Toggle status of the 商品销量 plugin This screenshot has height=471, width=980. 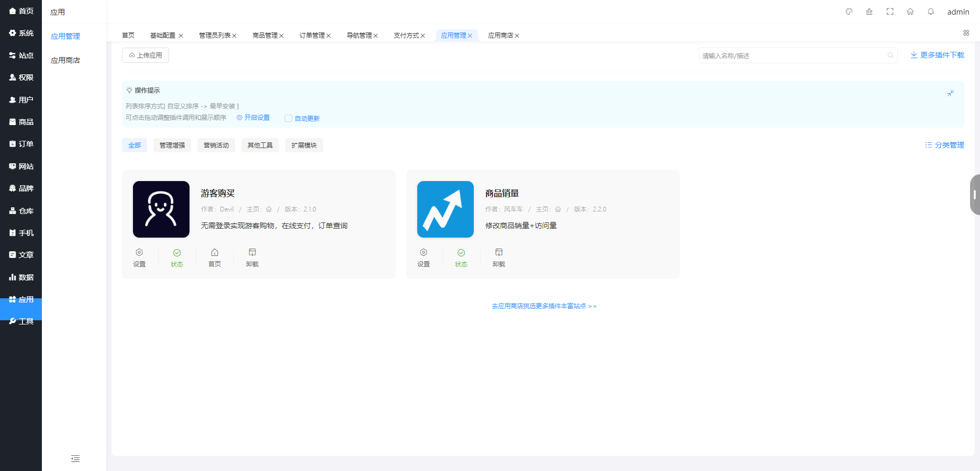tap(461, 257)
